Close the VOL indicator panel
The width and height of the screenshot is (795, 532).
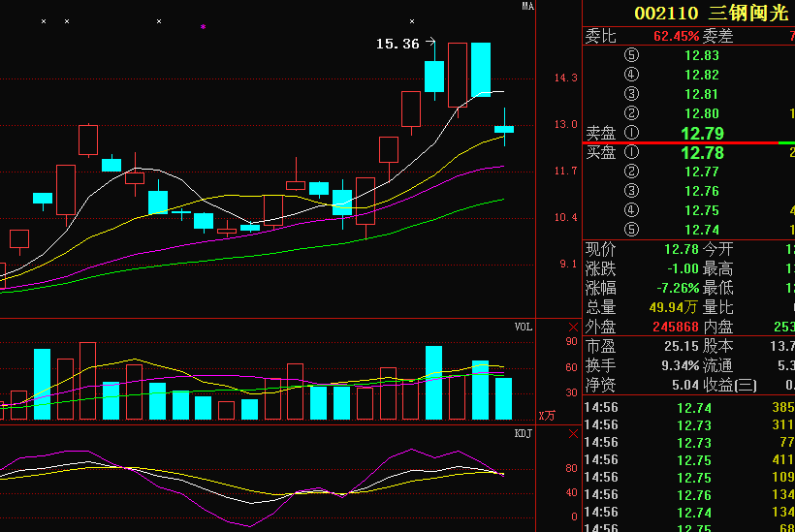click(x=572, y=328)
